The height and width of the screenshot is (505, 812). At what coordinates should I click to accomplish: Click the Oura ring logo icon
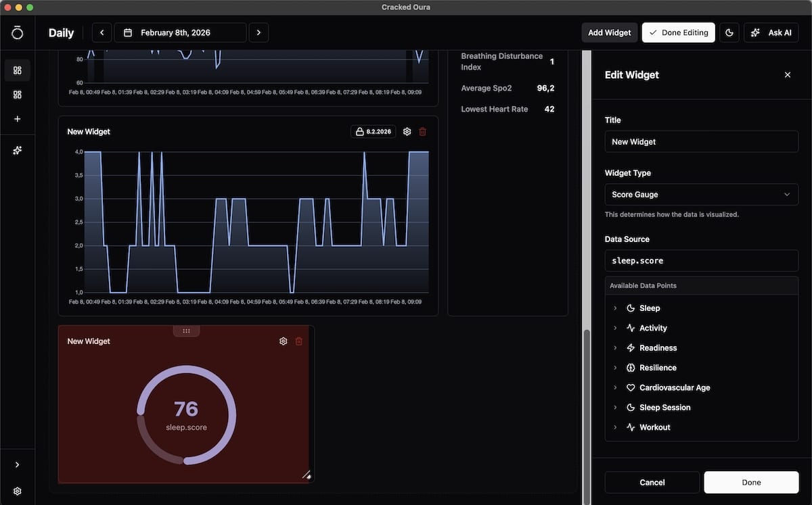pyautogui.click(x=18, y=32)
